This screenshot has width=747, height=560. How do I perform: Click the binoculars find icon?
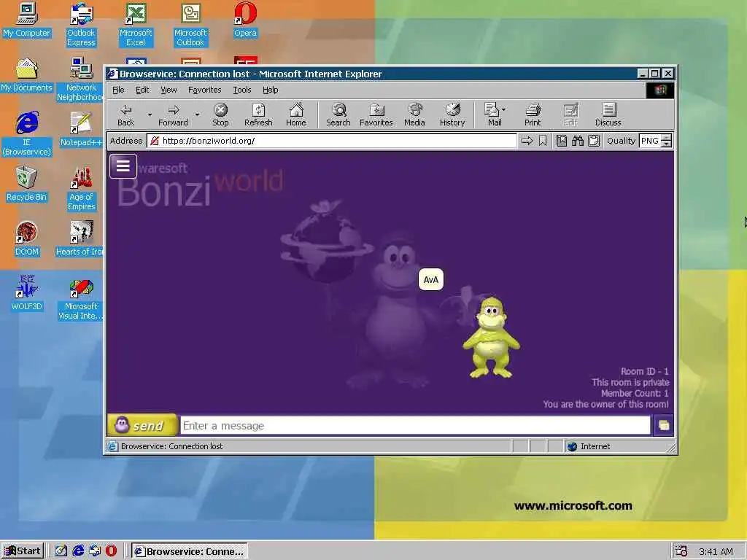point(578,141)
